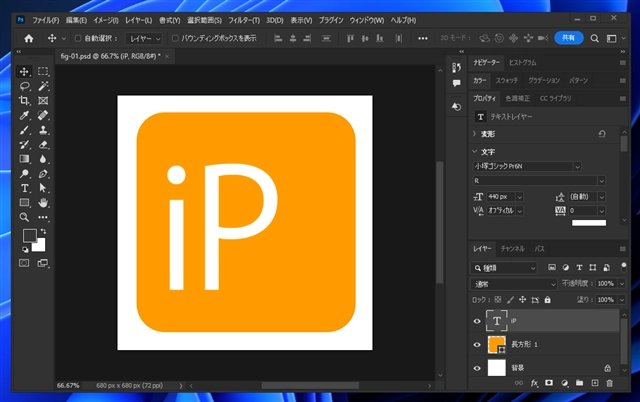Select the Crop tool
The height and width of the screenshot is (402, 640).
[24, 101]
